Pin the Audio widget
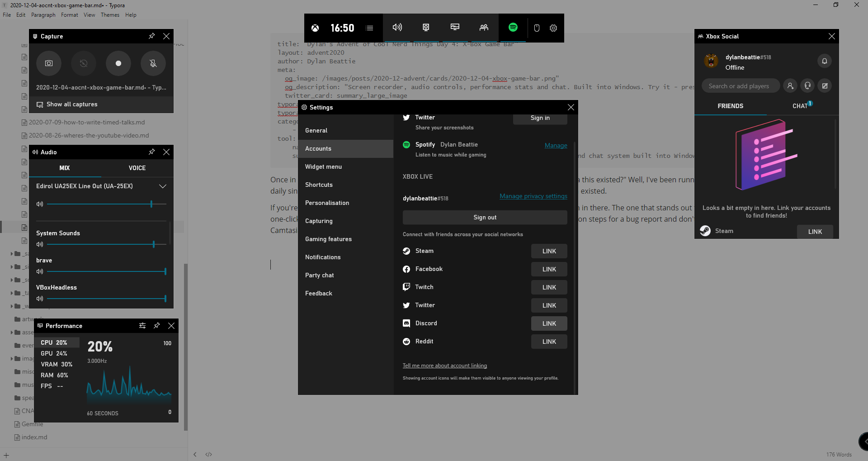 [152, 152]
